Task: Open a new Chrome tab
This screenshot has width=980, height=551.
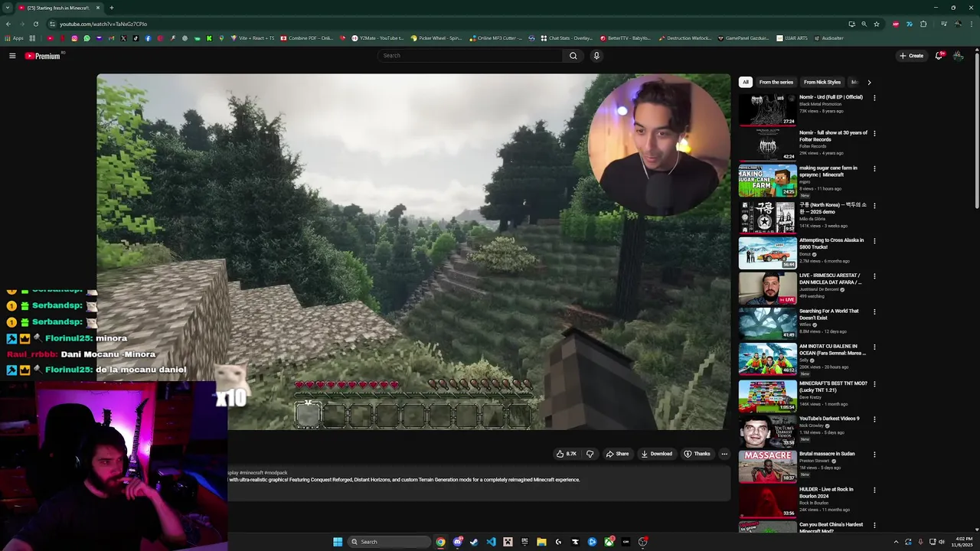Action: pos(112,8)
